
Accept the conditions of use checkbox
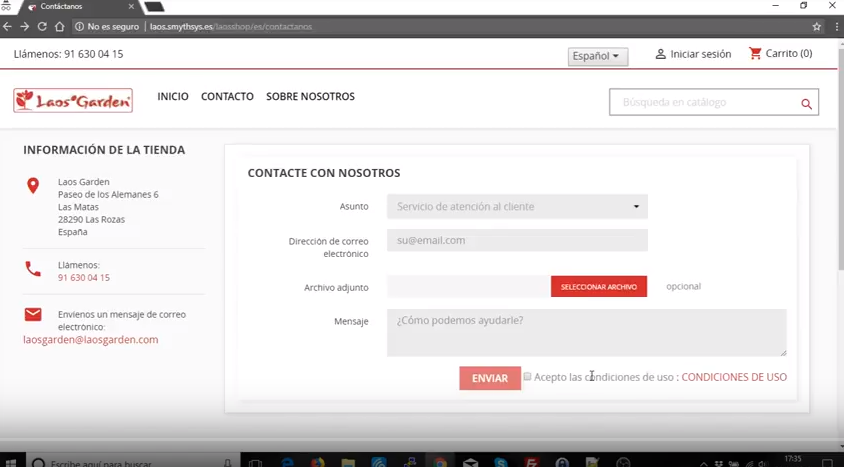coord(528,377)
